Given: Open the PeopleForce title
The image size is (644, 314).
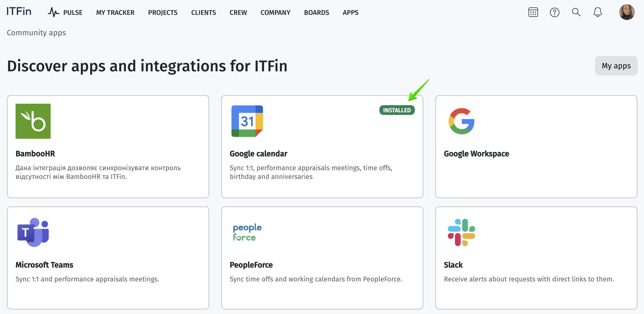Looking at the screenshot, I should tap(251, 265).
